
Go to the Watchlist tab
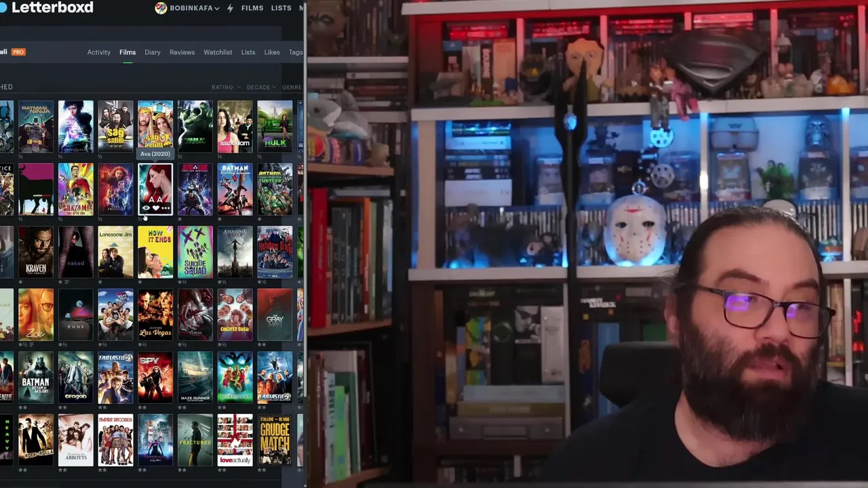(218, 52)
